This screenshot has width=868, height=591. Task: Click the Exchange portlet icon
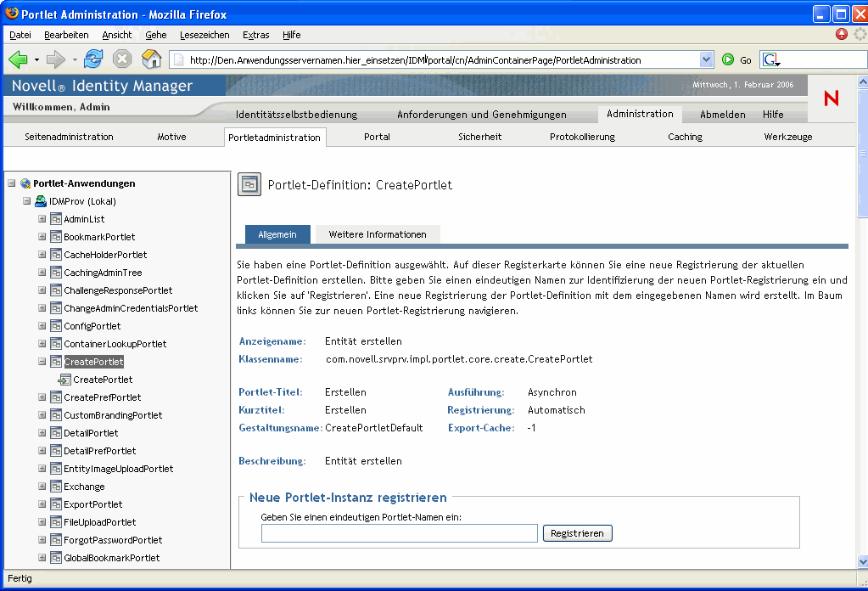pyautogui.click(x=55, y=487)
